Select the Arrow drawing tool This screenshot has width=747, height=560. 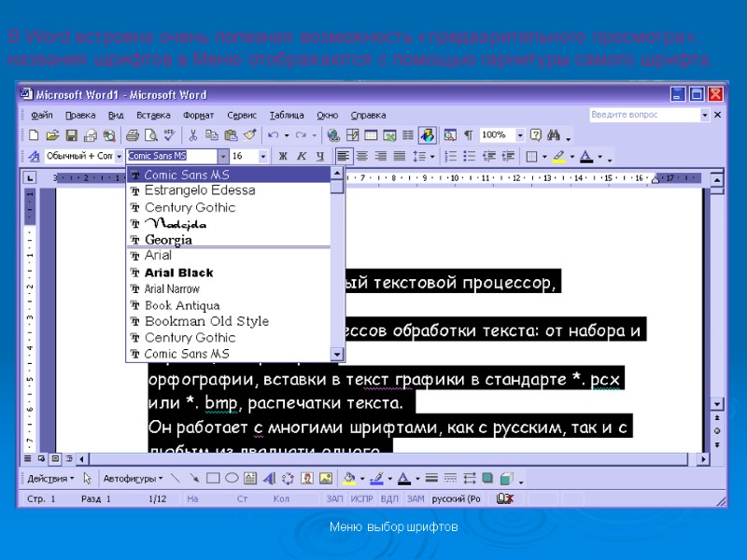[x=194, y=478]
